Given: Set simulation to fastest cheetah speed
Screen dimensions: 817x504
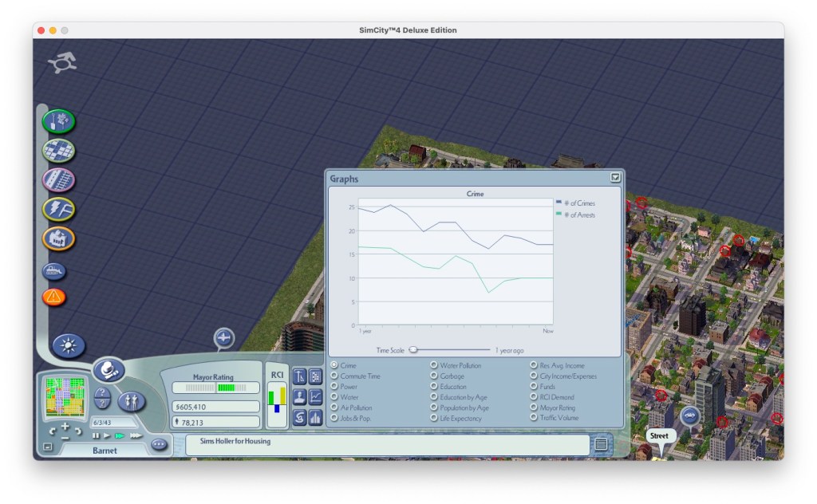Looking at the screenshot, I should [136, 435].
